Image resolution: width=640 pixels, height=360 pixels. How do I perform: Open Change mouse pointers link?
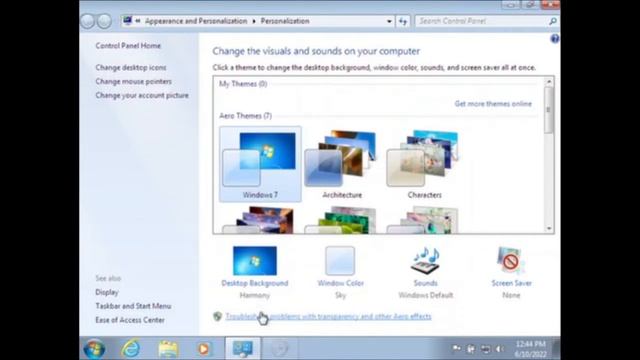(x=133, y=82)
